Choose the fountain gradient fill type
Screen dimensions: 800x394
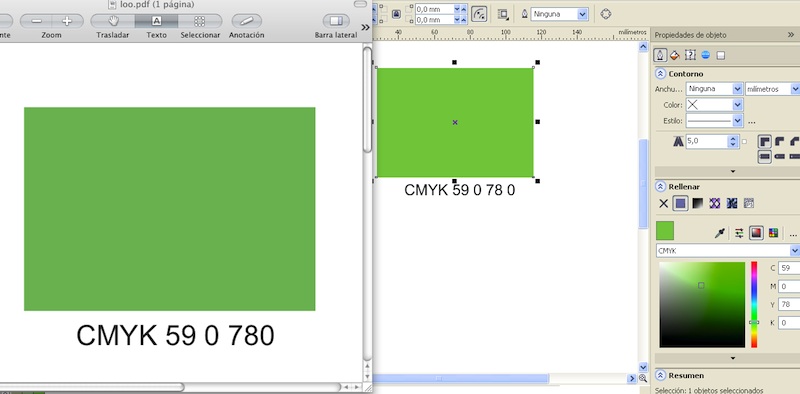697,204
